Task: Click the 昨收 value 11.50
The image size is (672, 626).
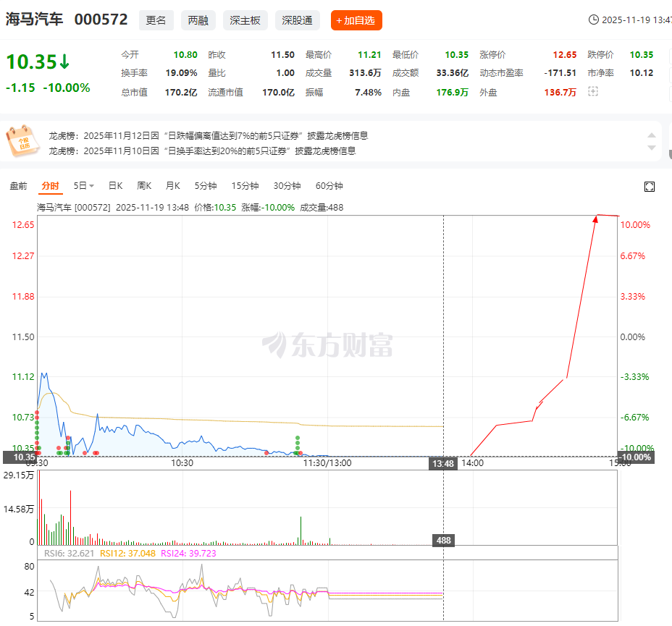Action: 283,55
